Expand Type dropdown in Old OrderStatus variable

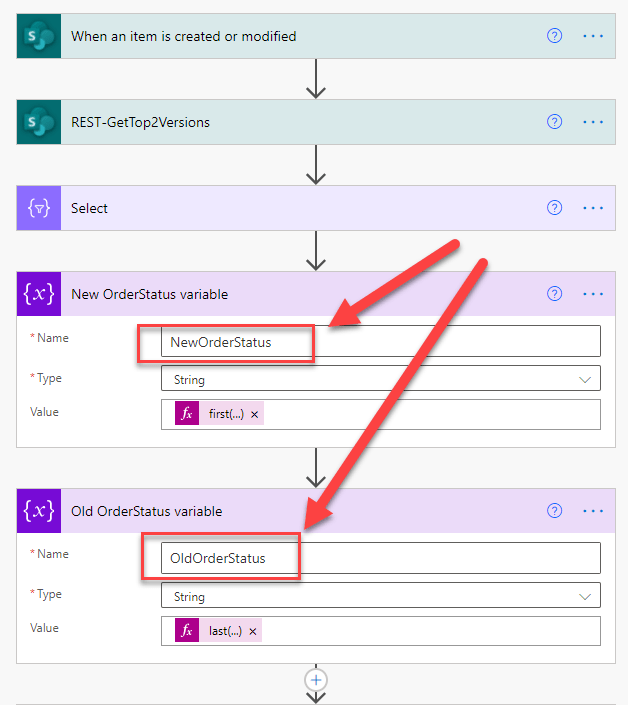pyautogui.click(x=584, y=596)
